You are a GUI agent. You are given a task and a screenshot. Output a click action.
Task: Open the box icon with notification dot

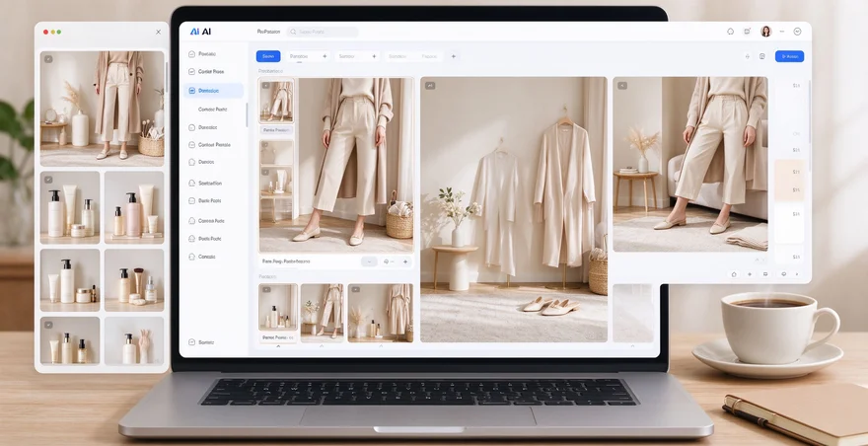(747, 32)
